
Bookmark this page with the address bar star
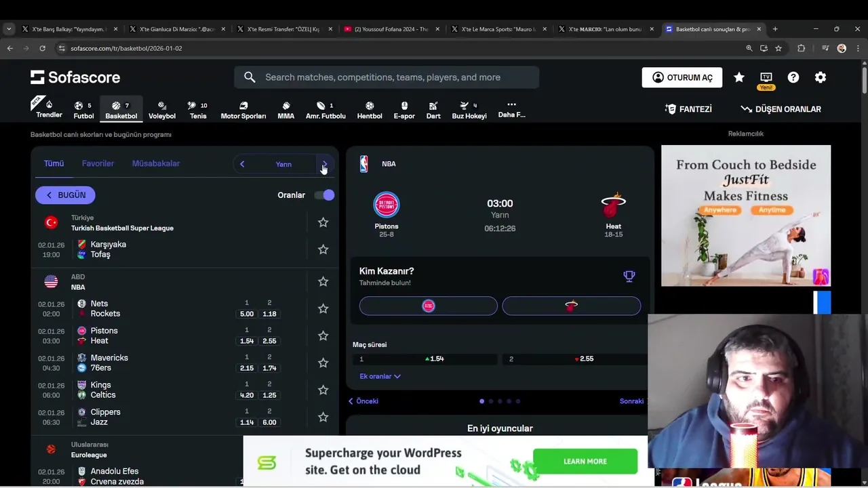pyautogui.click(x=778, y=48)
